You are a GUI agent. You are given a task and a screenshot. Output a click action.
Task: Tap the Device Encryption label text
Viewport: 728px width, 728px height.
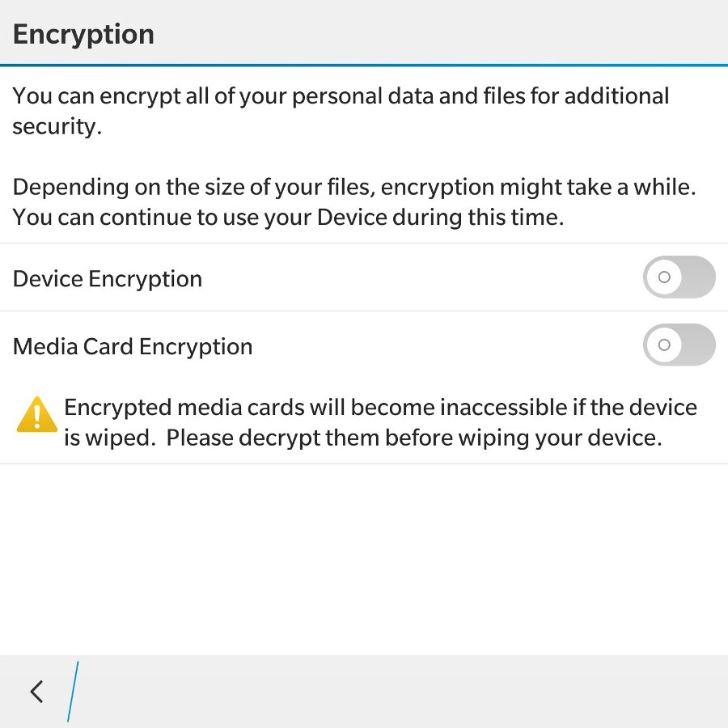click(108, 279)
